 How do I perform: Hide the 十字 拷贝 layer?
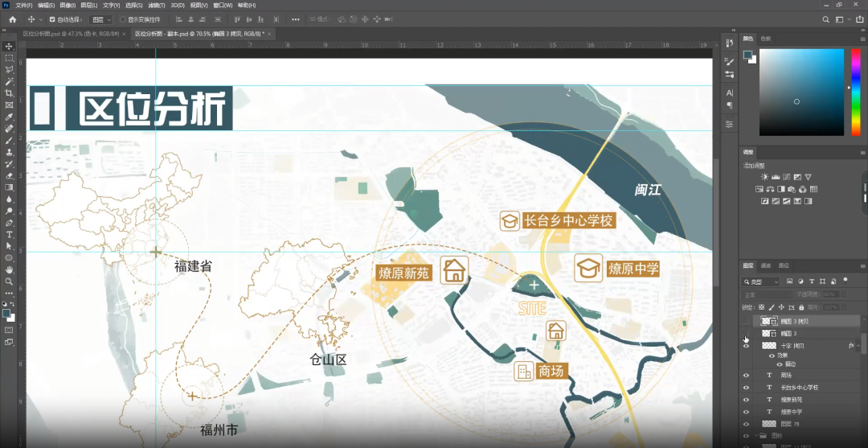[746, 346]
